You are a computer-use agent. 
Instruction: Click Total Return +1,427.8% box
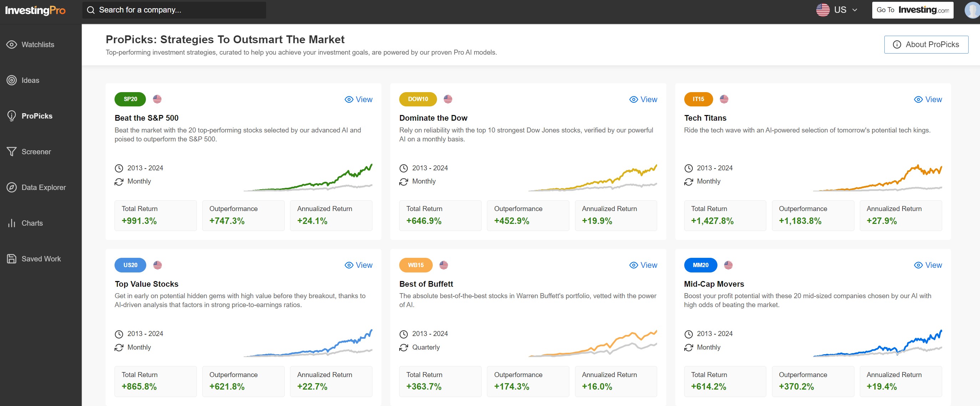click(725, 216)
